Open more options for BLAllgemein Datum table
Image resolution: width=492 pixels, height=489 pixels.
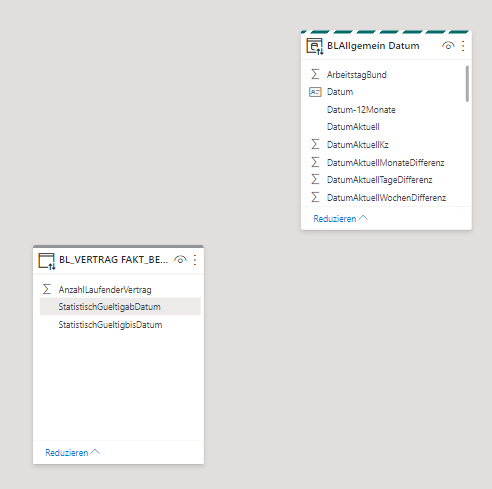[x=463, y=46]
